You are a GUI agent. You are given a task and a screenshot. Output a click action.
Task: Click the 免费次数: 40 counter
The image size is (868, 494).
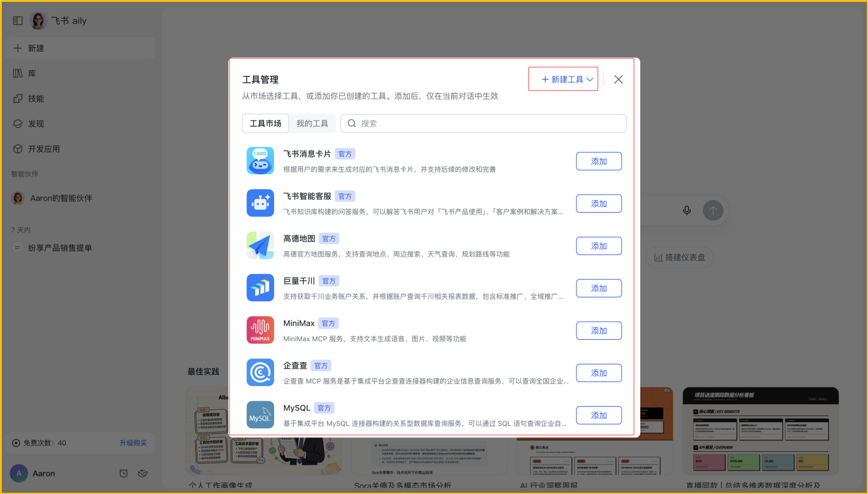pyautogui.click(x=39, y=443)
